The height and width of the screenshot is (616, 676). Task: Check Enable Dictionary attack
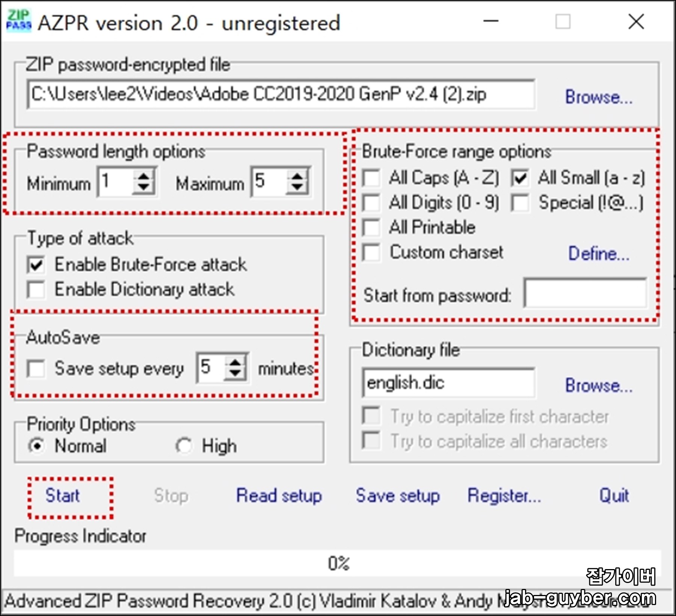tap(36, 290)
